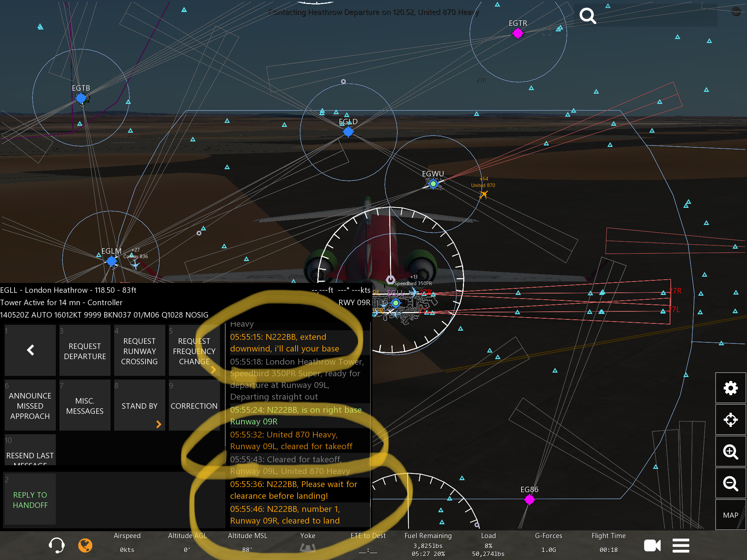Choose Request Departure option
This screenshot has height=560, width=747.
click(x=85, y=351)
